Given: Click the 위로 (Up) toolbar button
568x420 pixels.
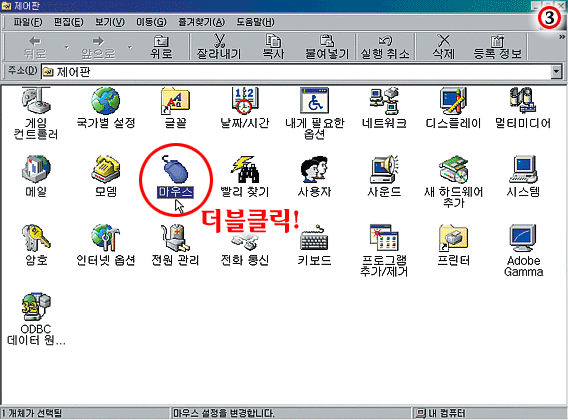Looking at the screenshot, I should pos(161,47).
